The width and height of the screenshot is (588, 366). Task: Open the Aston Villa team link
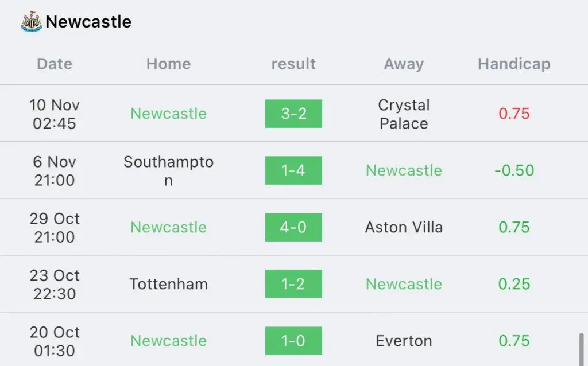pyautogui.click(x=404, y=227)
